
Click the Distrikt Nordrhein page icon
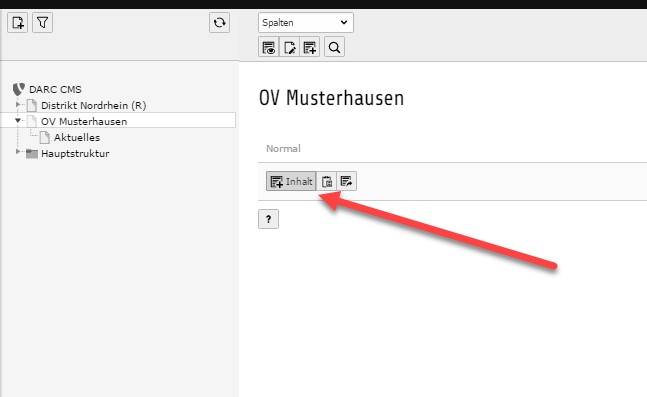pos(32,105)
